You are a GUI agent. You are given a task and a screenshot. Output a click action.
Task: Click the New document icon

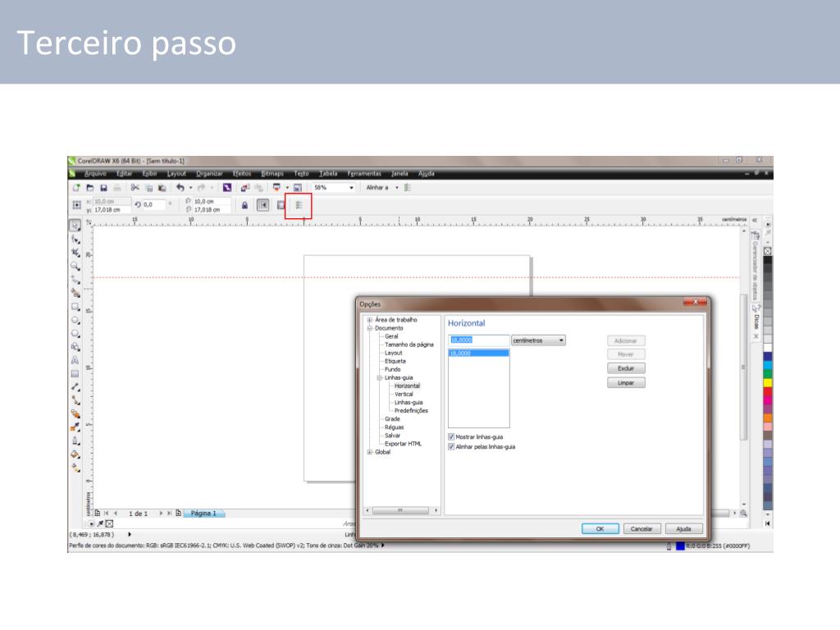point(76,188)
